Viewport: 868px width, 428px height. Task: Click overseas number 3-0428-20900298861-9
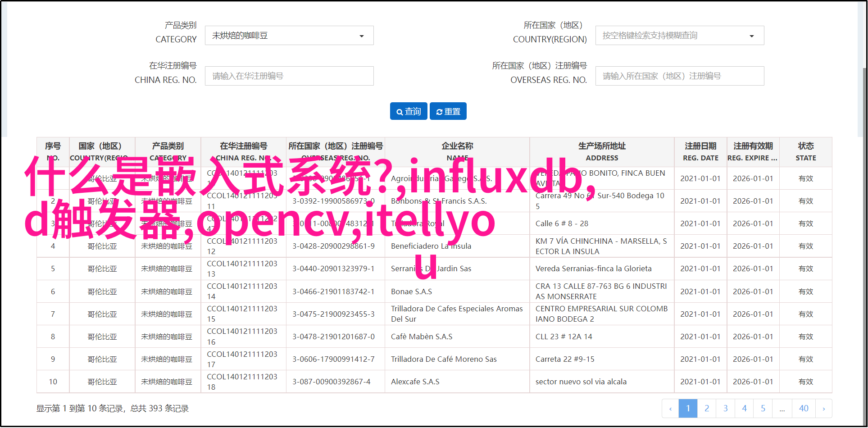[333, 246]
